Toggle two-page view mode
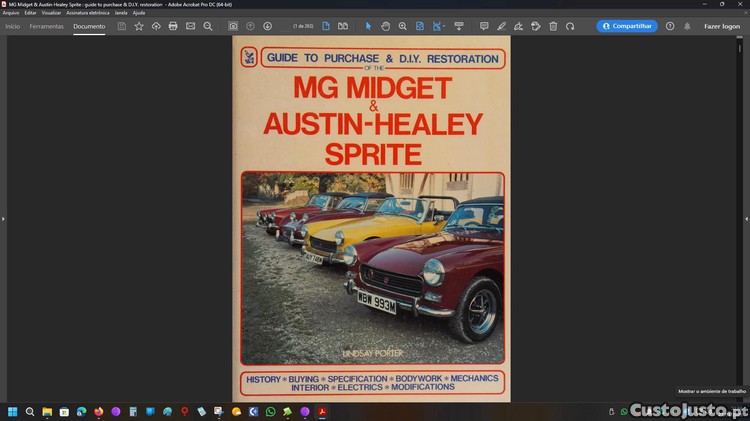750x421 pixels. [x=343, y=26]
